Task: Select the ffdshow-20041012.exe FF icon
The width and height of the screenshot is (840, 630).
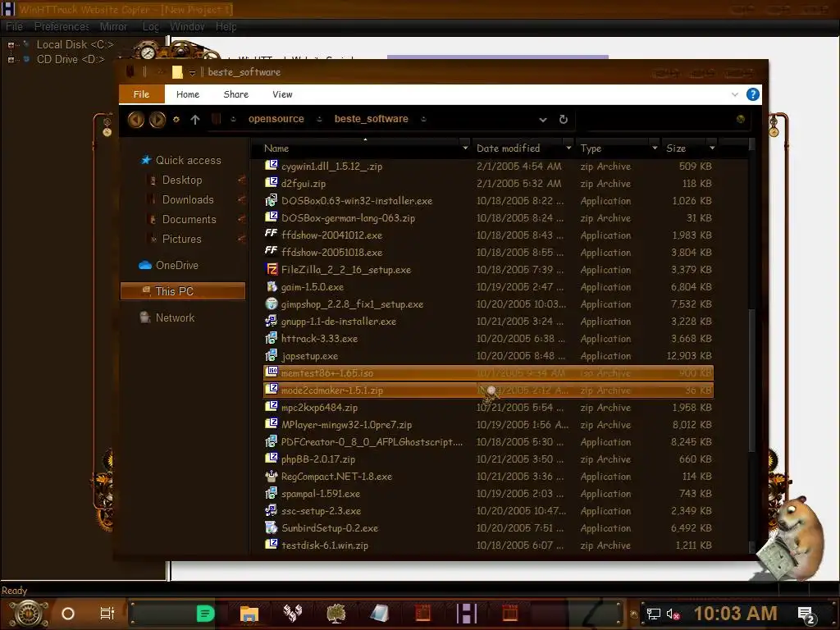Action: tap(272, 234)
